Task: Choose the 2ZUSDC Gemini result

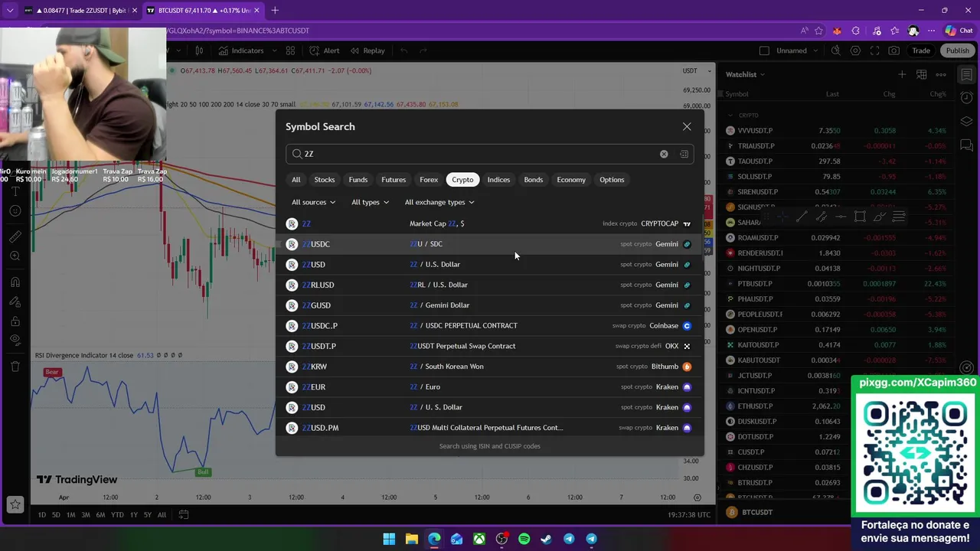Action: [x=489, y=244]
